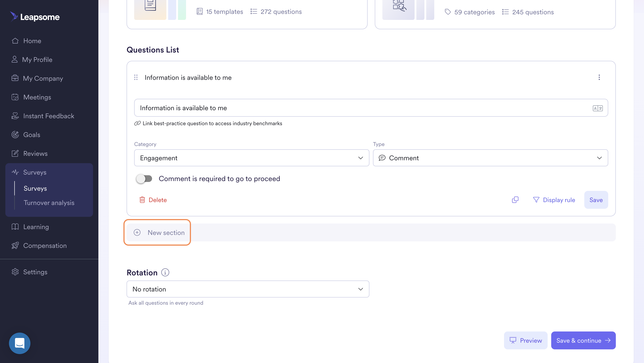The height and width of the screenshot is (363, 644).
Task: Click Save & continue
Action: tap(583, 340)
